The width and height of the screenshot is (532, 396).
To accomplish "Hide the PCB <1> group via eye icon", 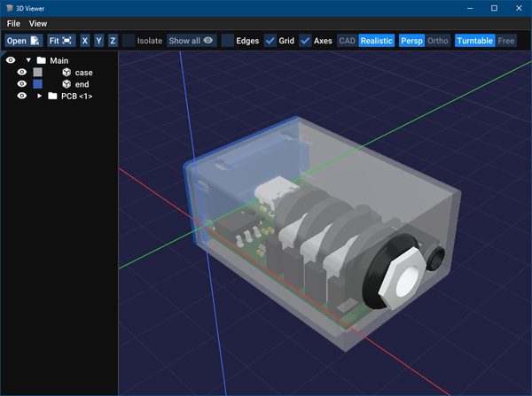I will click(22, 96).
